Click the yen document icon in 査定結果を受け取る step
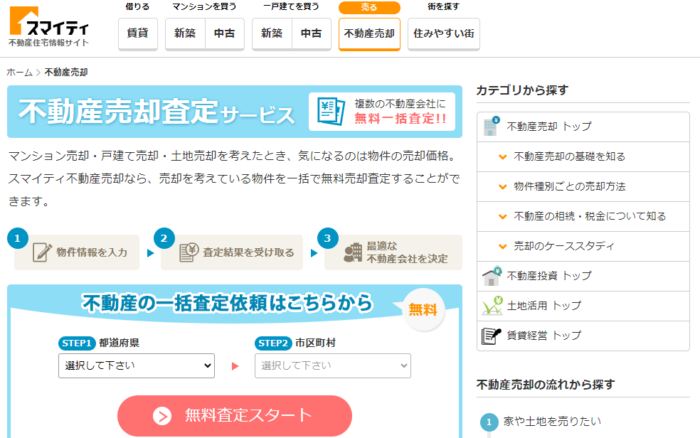This screenshot has height=438, width=700. click(x=188, y=252)
